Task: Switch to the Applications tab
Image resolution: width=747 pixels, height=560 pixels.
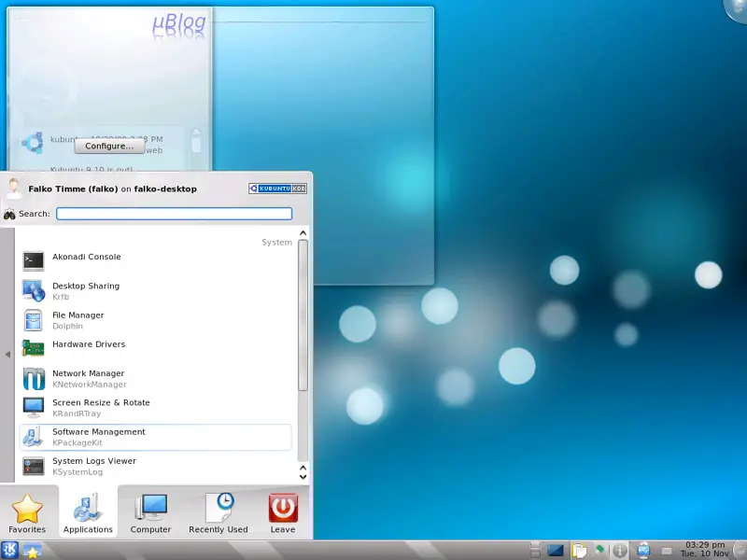Action: pos(88,512)
